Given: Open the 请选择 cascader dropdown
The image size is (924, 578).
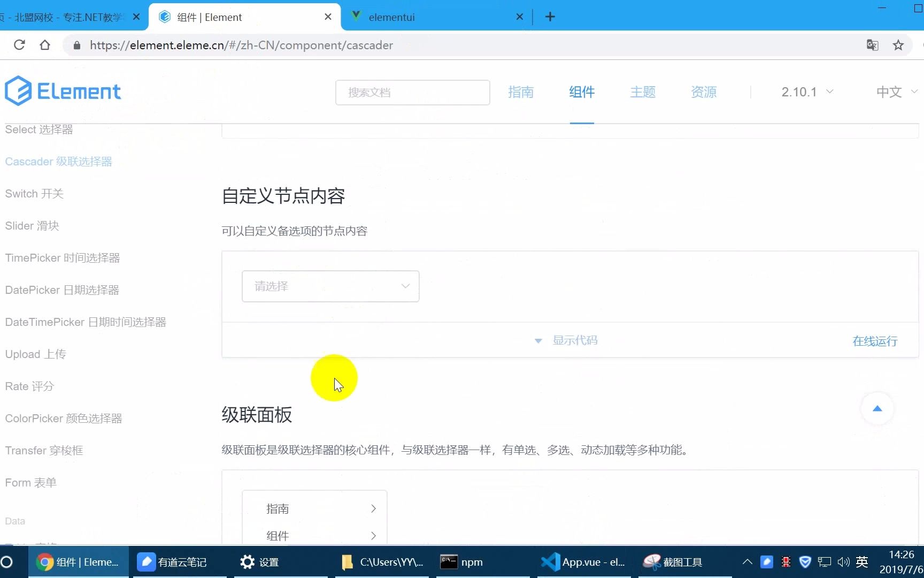Looking at the screenshot, I should click(330, 286).
